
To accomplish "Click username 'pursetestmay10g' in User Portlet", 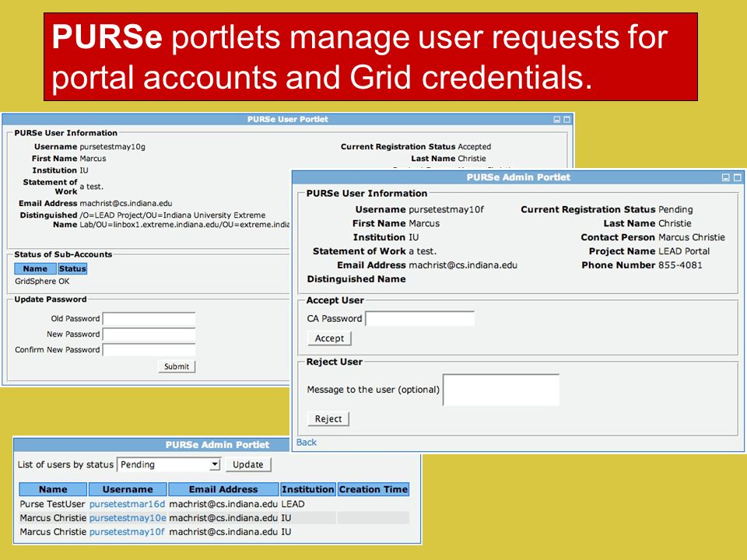I will coord(112,147).
